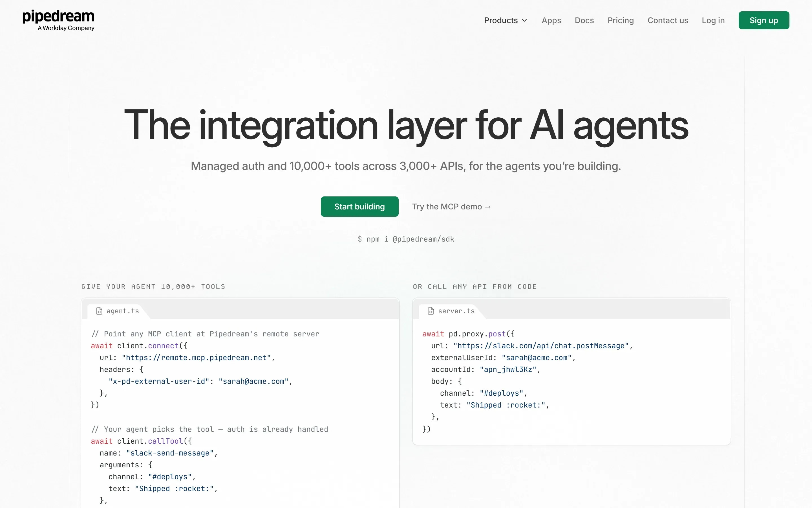The image size is (812, 508).
Task: Click the "https://remote.mcp.pipedream.net" string
Action: tap(196, 358)
